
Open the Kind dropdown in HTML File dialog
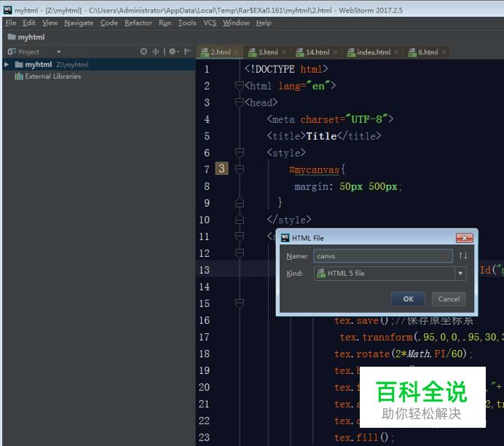[460, 274]
